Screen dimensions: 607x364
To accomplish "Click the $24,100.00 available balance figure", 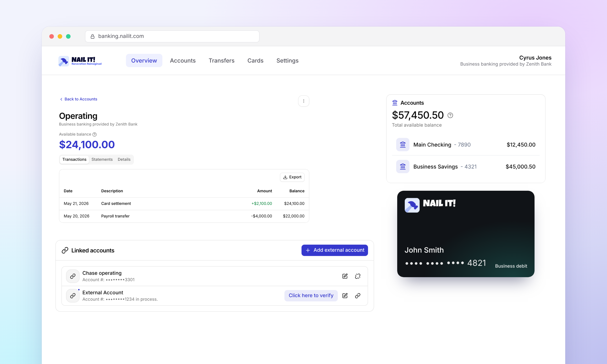I will pyautogui.click(x=87, y=144).
